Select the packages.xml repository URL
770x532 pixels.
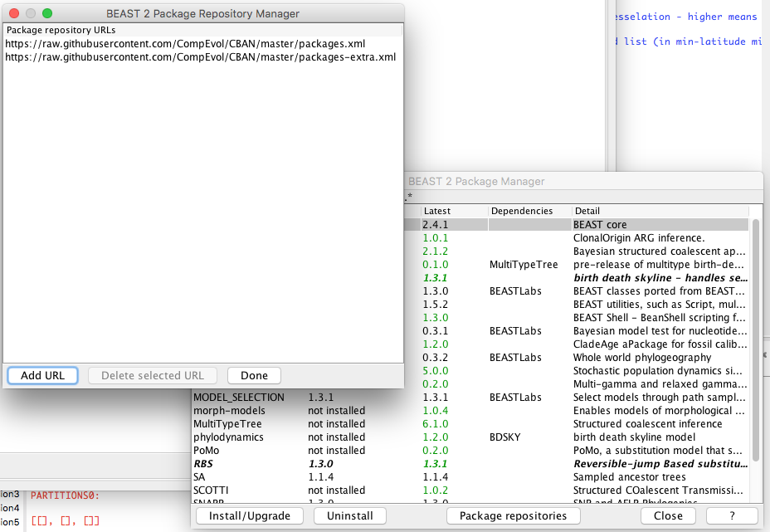coord(202,44)
